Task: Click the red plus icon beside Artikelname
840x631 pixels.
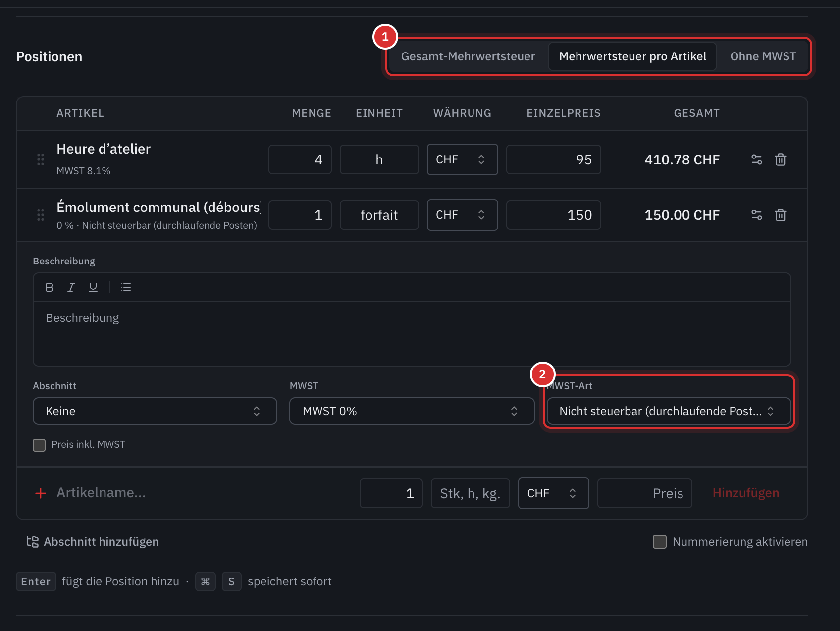Action: pyautogui.click(x=41, y=493)
